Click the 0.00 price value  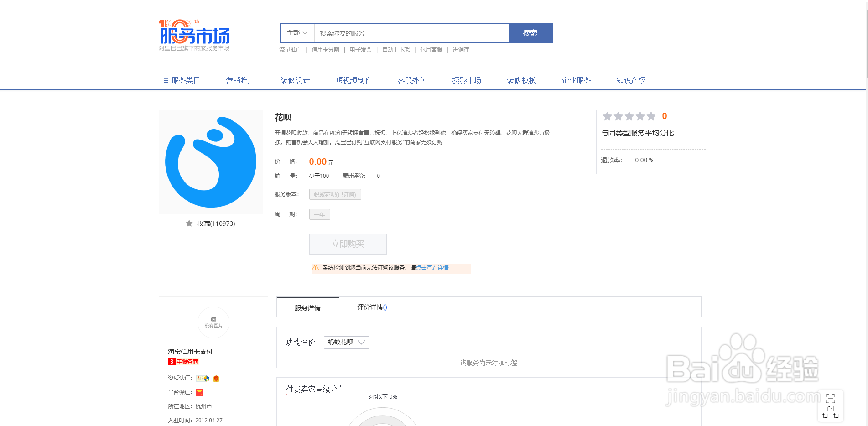tap(318, 162)
